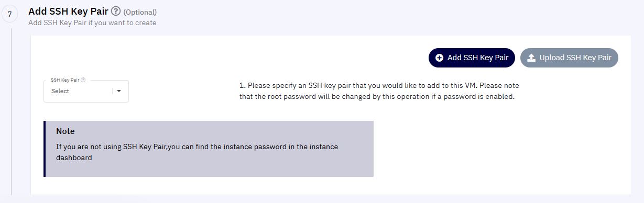Click the small info icon next to SSH Key Pair label
The width and height of the screenshot is (644, 203).
point(83,80)
